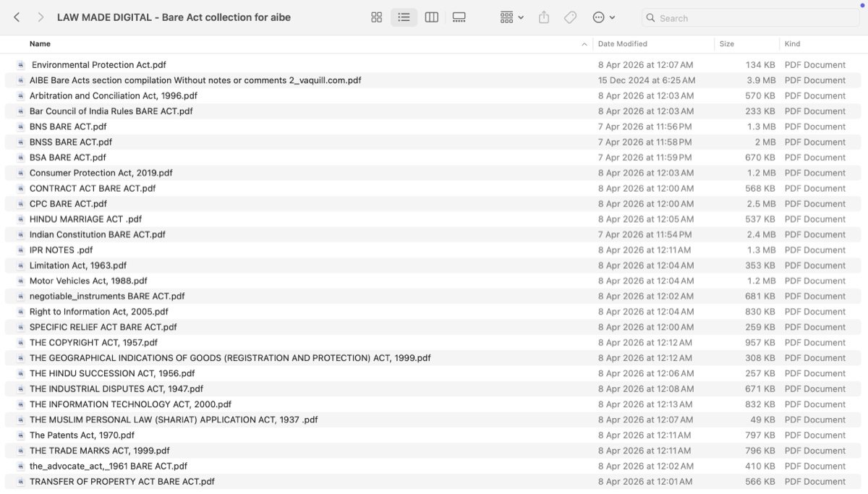Open the Action ellipsis menu
This screenshot has width=868, height=494.
[603, 17]
